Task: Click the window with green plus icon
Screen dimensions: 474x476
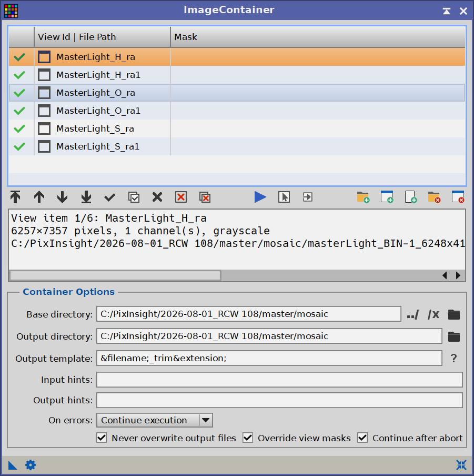Action: [x=387, y=197]
